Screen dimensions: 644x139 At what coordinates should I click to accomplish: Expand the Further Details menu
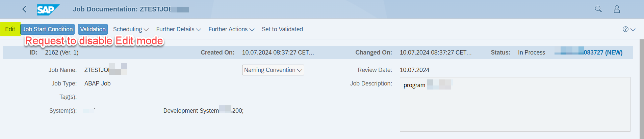tap(179, 29)
